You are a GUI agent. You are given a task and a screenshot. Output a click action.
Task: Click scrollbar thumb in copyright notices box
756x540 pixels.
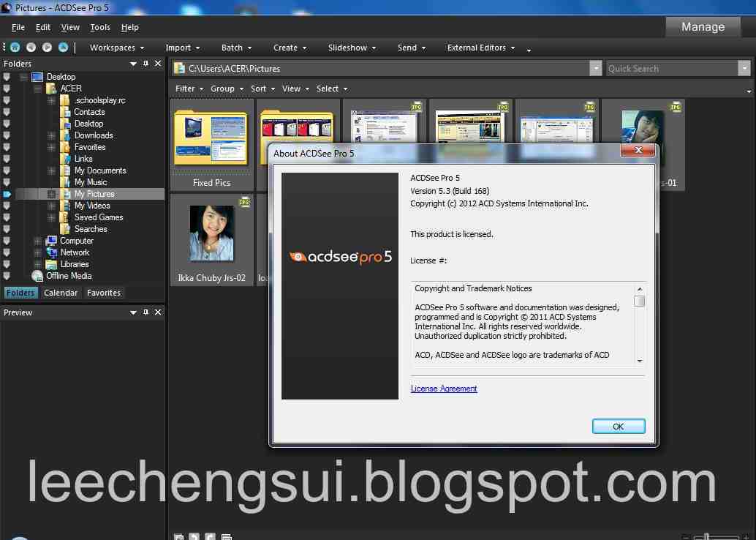pos(639,301)
